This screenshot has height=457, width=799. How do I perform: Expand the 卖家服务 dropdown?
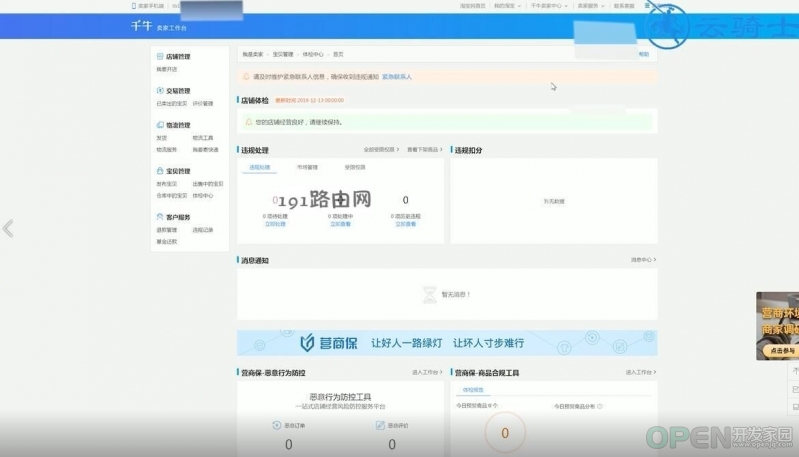[x=591, y=6]
